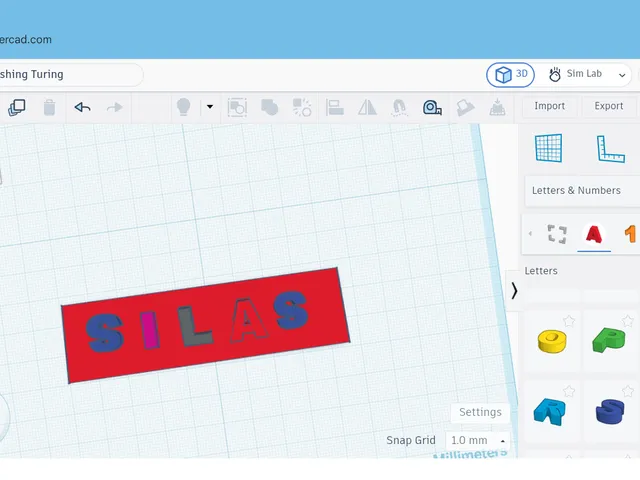Select the gray letter L
640x480 pixels.
click(x=195, y=327)
